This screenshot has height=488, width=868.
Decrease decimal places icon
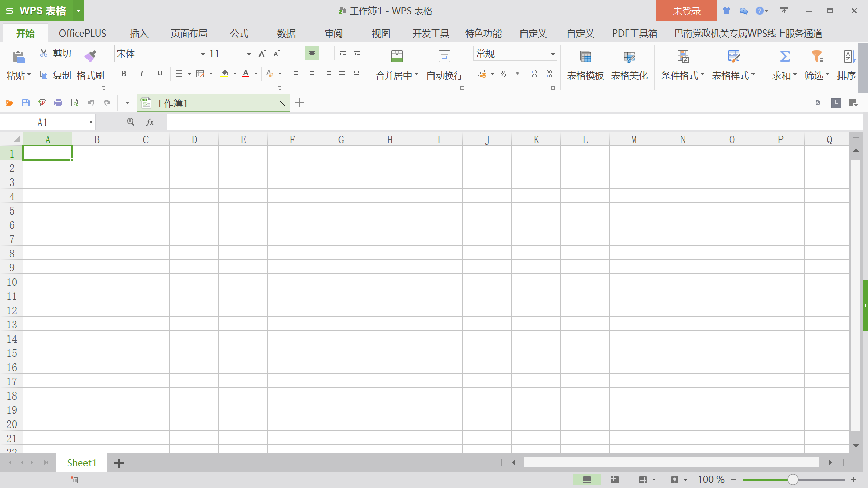[549, 74]
